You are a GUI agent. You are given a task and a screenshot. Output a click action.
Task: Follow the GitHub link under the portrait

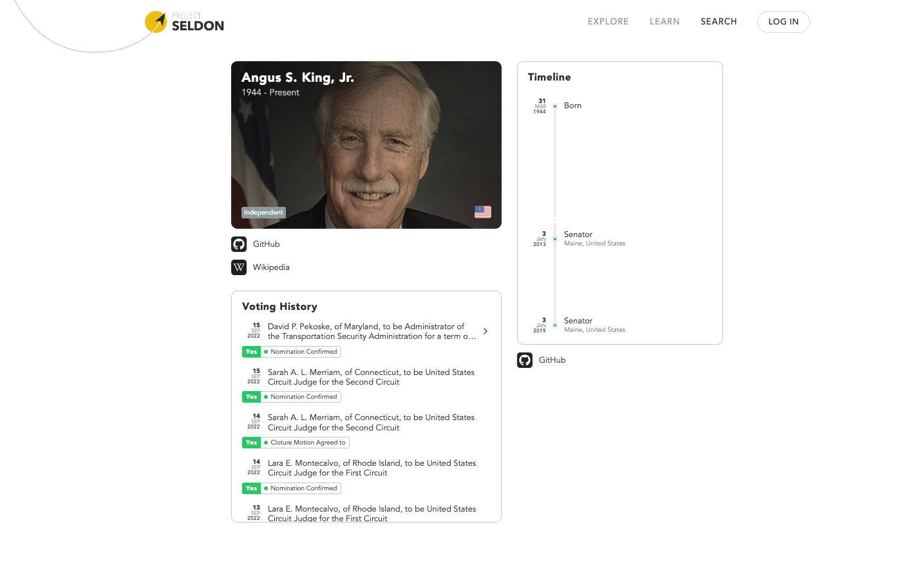pyautogui.click(x=266, y=244)
